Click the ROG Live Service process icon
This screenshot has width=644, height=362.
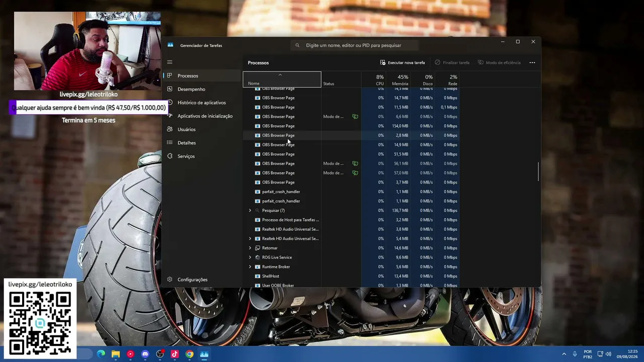pyautogui.click(x=258, y=257)
